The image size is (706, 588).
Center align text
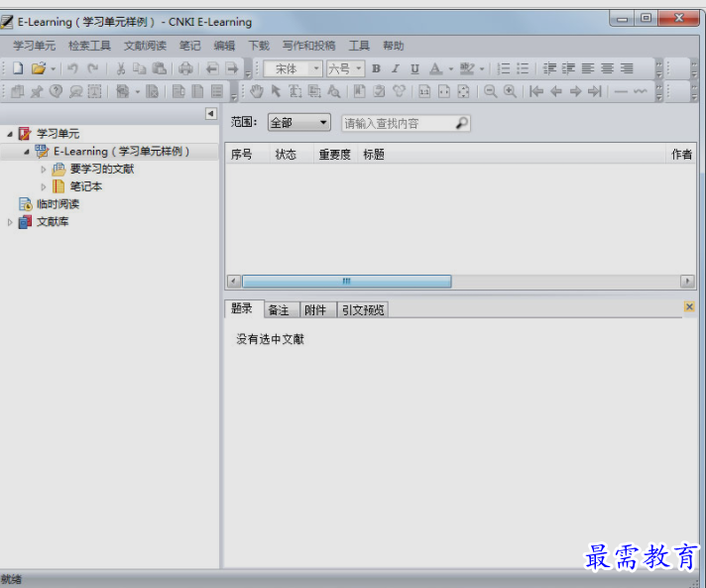click(x=608, y=68)
